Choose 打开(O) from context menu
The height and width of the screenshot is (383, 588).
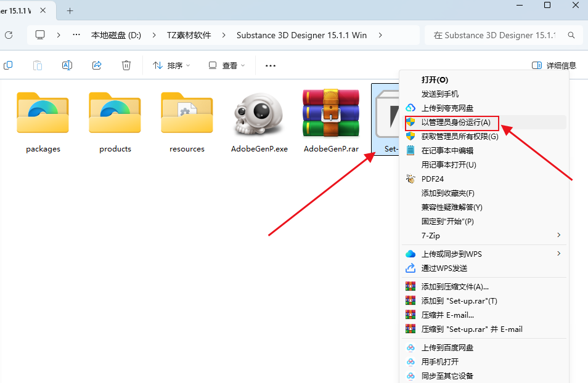(484, 80)
